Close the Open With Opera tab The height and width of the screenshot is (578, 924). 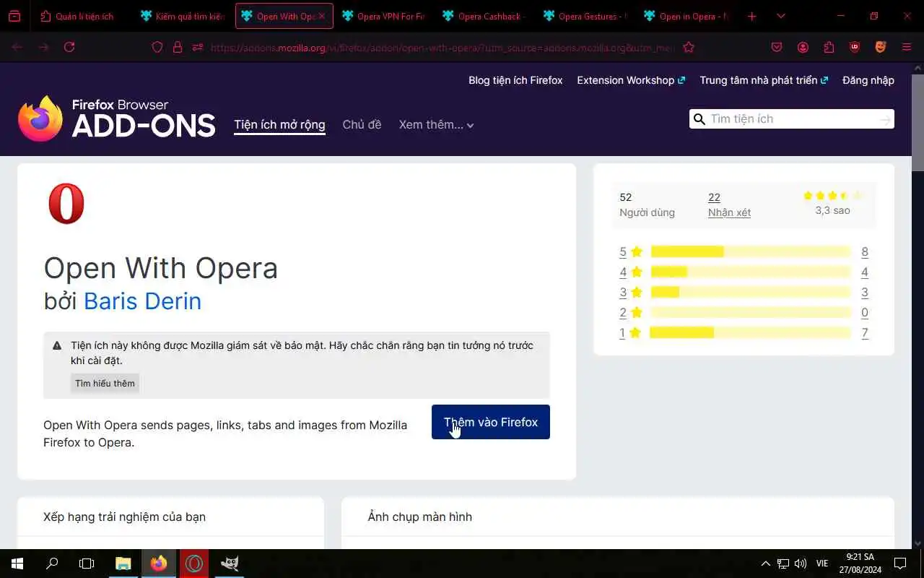click(322, 16)
